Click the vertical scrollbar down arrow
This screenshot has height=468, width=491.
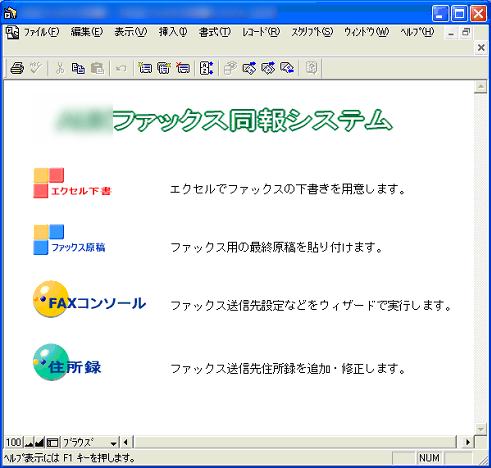tap(481, 429)
